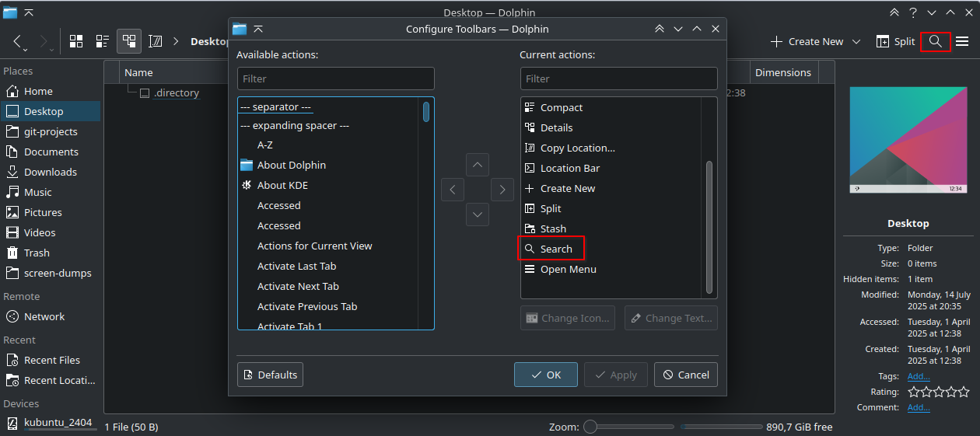Open the Search magnifier in Dolphin toolbar
980x436 pixels.
click(x=936, y=41)
